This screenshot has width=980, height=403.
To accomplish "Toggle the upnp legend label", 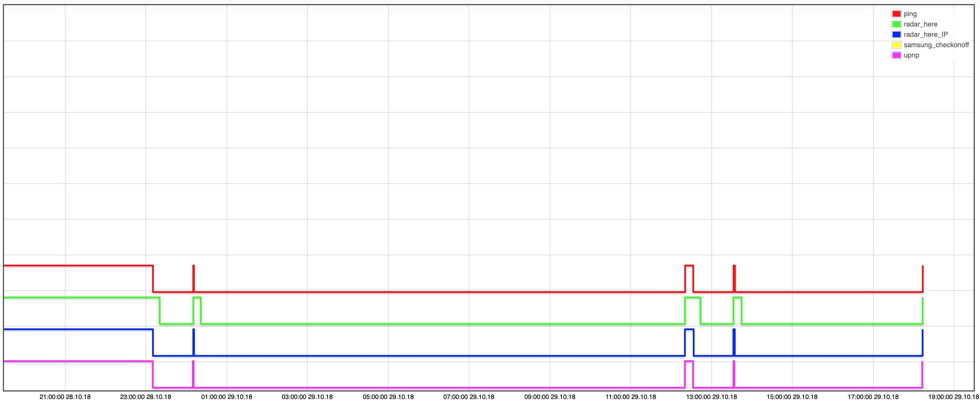I will (x=911, y=55).
